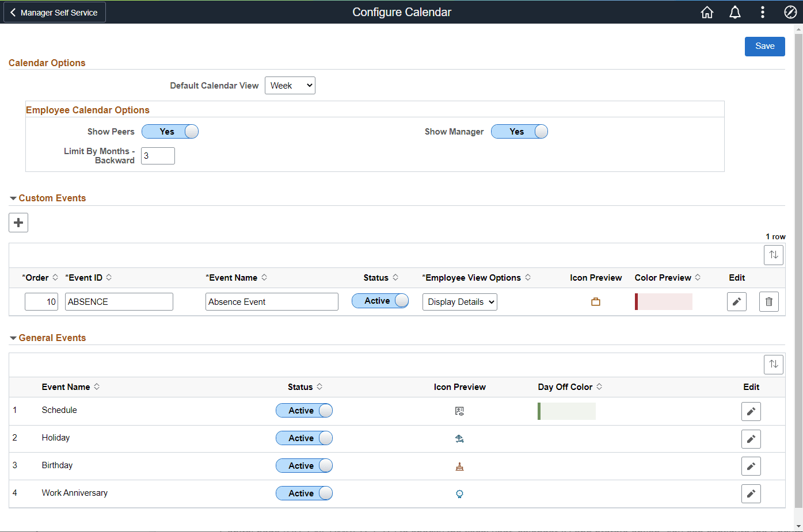Click the Schedule Day Off Color swatch
This screenshot has width=803, height=532.
567,411
